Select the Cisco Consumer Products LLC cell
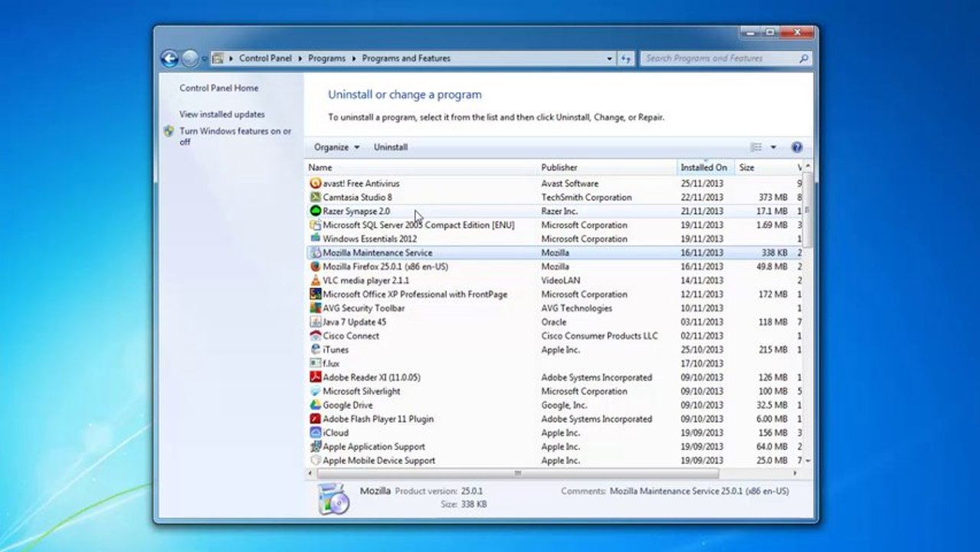This screenshot has width=980, height=552. click(x=599, y=336)
